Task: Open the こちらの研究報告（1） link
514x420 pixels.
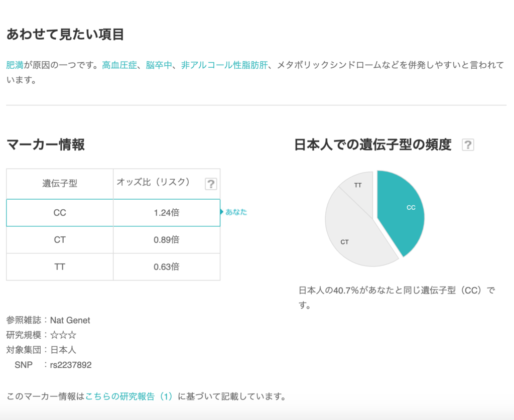Action: click(x=129, y=396)
